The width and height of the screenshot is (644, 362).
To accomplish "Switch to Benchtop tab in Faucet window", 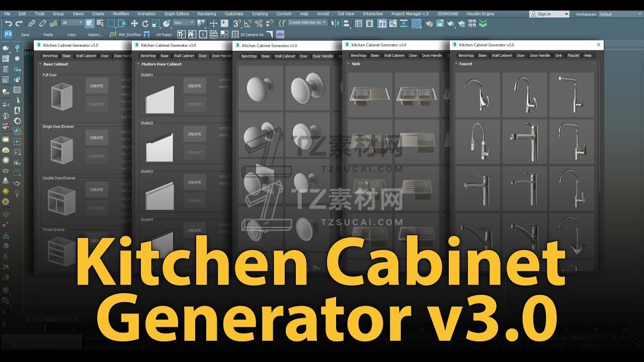I will (x=466, y=55).
